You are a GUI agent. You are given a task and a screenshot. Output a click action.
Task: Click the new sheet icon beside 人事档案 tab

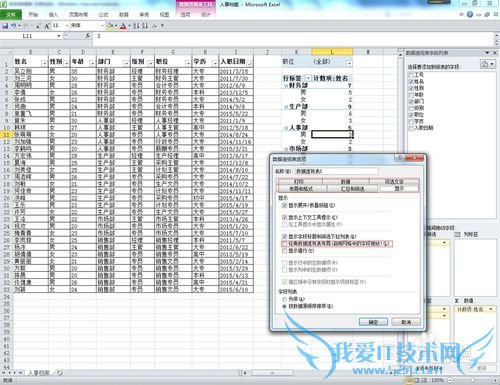(59, 373)
